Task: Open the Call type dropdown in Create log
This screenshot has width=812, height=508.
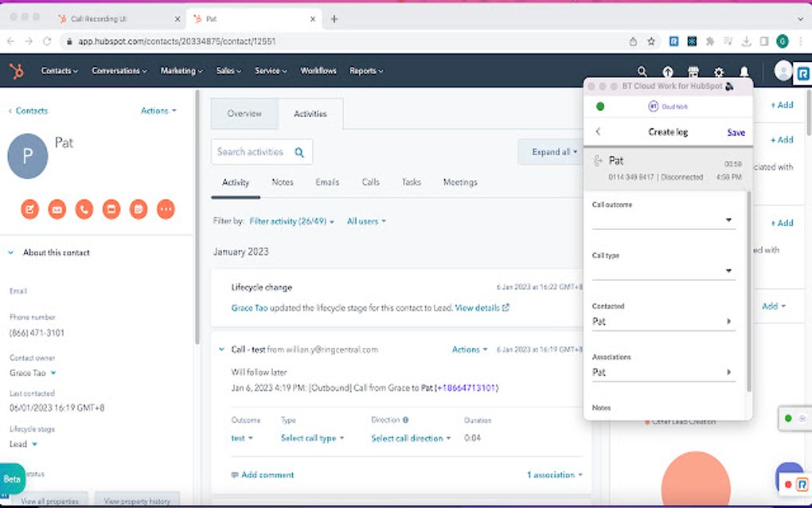Action: (663, 271)
